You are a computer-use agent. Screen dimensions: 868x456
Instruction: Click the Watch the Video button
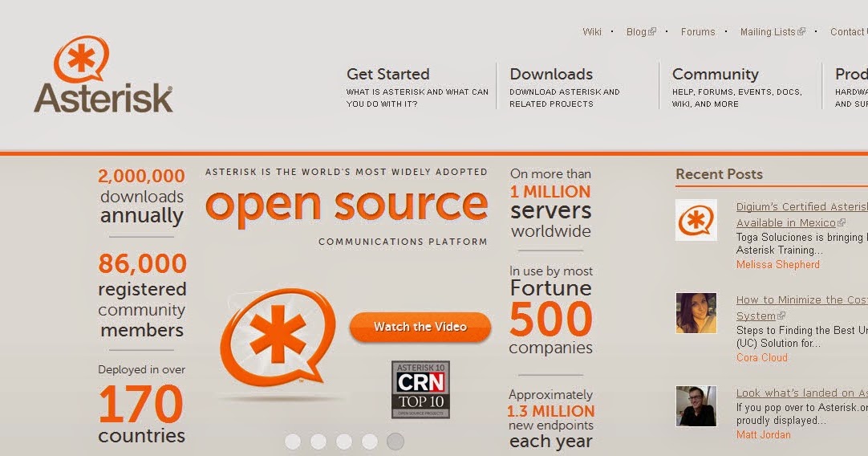pos(420,327)
